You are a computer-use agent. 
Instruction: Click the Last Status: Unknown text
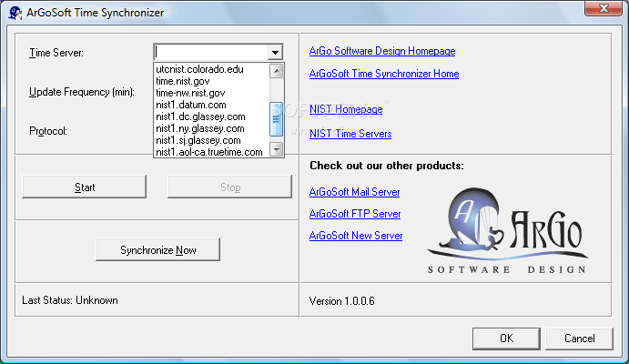(70, 300)
